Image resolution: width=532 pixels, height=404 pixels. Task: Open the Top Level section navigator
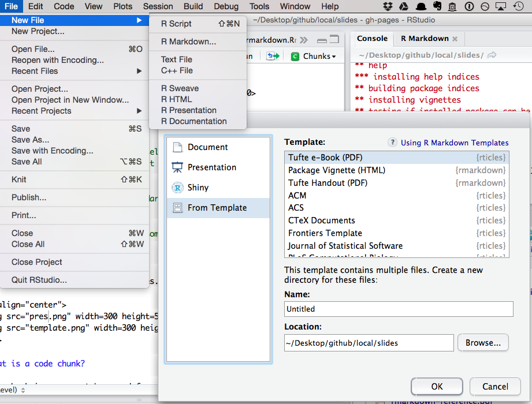13,390
